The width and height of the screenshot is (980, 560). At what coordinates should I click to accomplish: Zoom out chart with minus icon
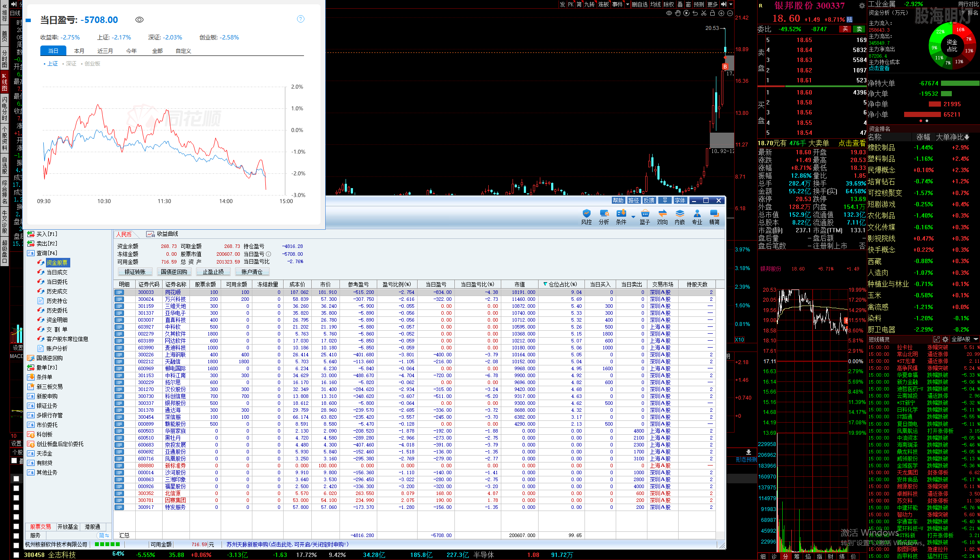click(x=730, y=13)
